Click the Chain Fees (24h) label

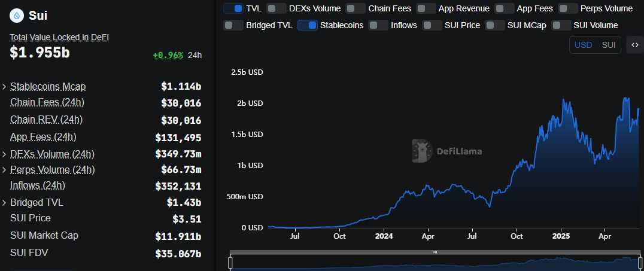point(47,102)
